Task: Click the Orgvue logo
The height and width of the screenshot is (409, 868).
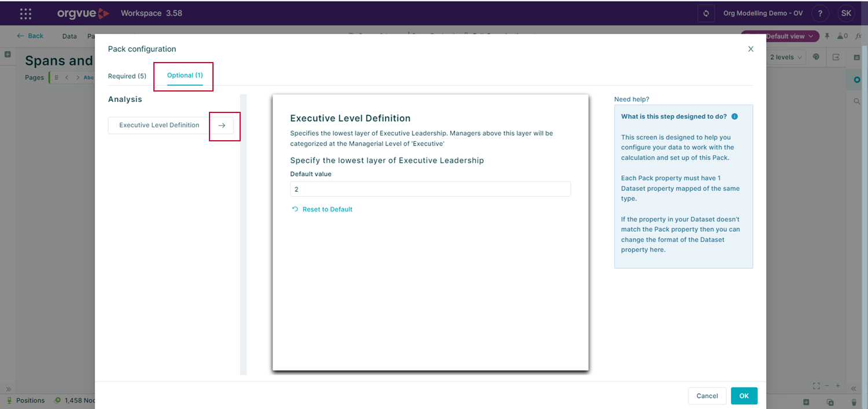Action: pyautogui.click(x=83, y=13)
